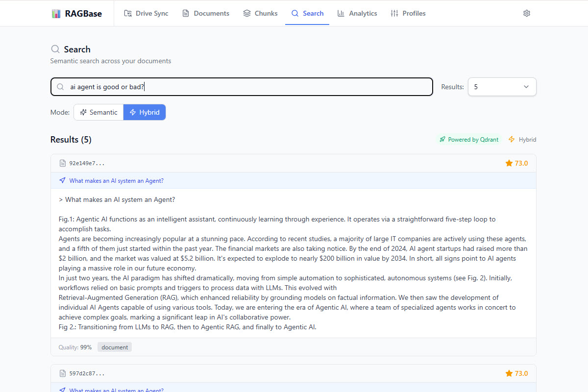Click the star score on 92e149e7 result
This screenshot has width=588, height=392.
tap(516, 163)
